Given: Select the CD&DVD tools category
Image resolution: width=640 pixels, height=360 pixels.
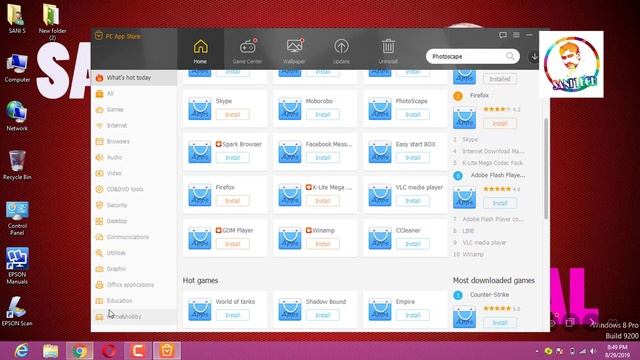Looking at the screenshot, I should click(x=134, y=189).
